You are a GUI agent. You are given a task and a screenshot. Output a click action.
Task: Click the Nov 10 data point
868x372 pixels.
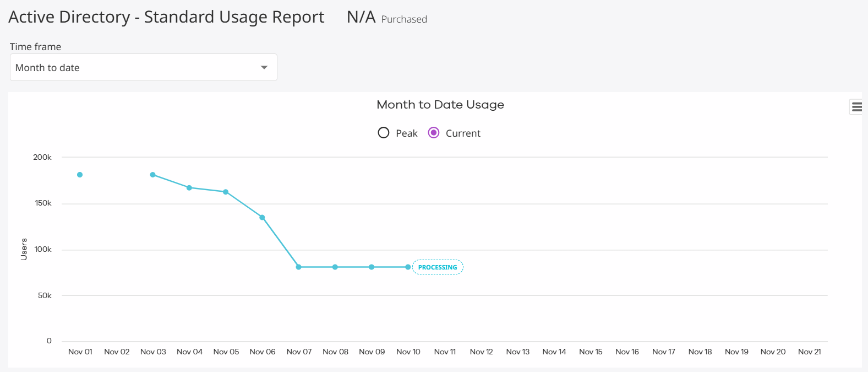pyautogui.click(x=408, y=267)
